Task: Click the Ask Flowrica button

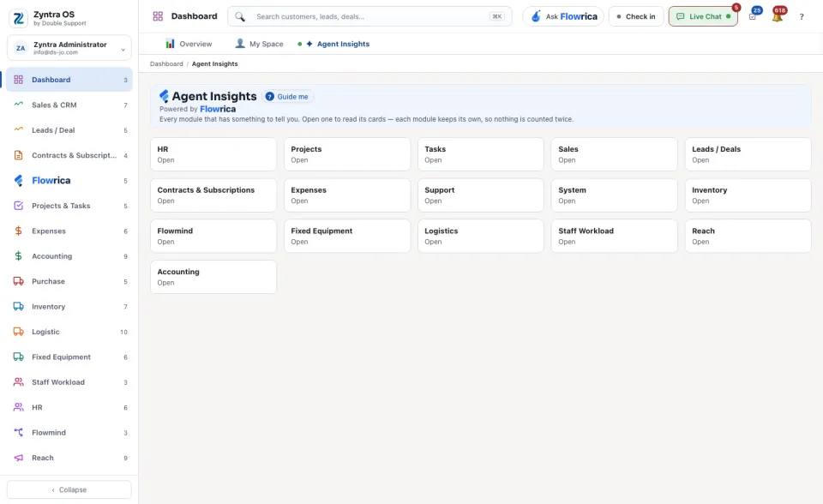Action: click(x=563, y=17)
